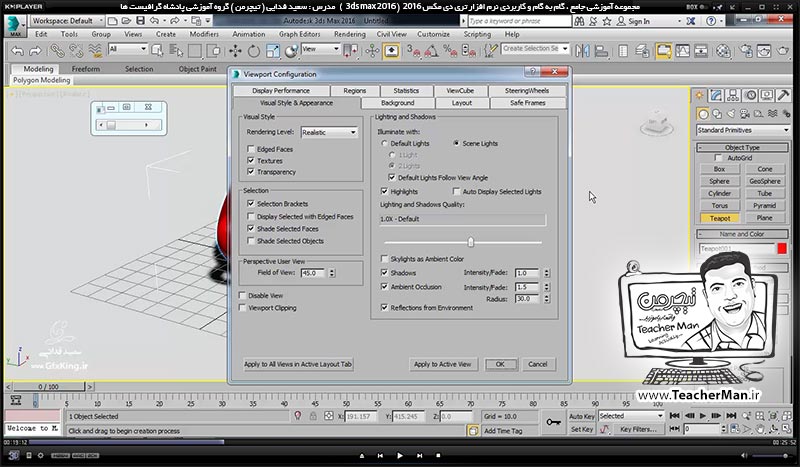Toggle the AutoGrid checkbox
The height and width of the screenshot is (467, 800).
(718, 158)
